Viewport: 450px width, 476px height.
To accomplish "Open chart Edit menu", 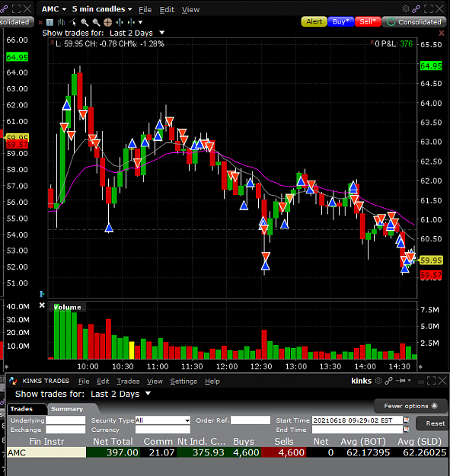I will click(167, 10).
